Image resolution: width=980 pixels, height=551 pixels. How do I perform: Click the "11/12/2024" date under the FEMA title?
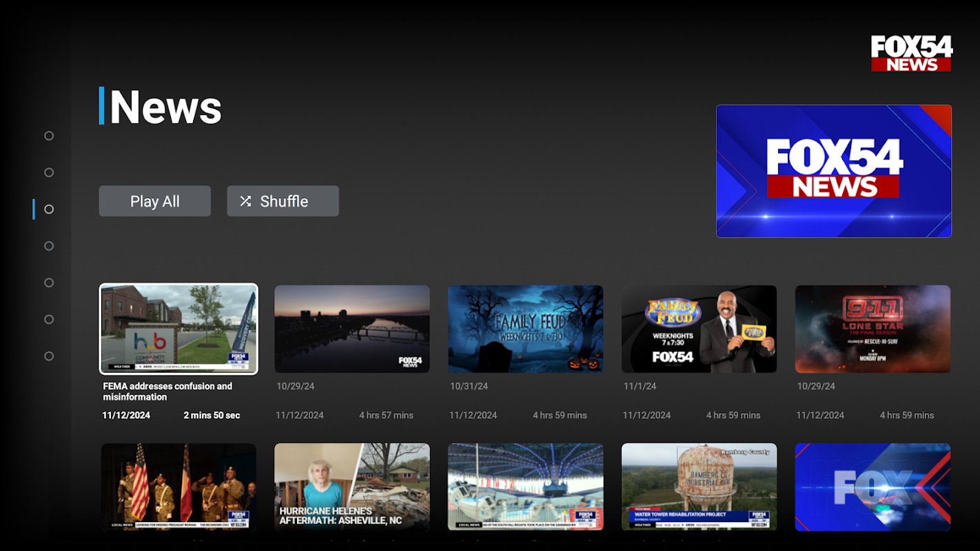(126, 415)
